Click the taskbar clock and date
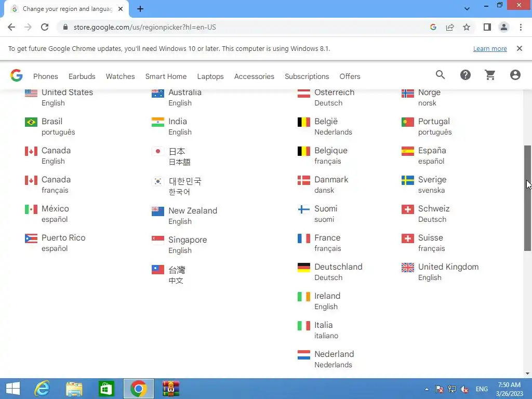This screenshot has height=399, width=532. pos(509,389)
